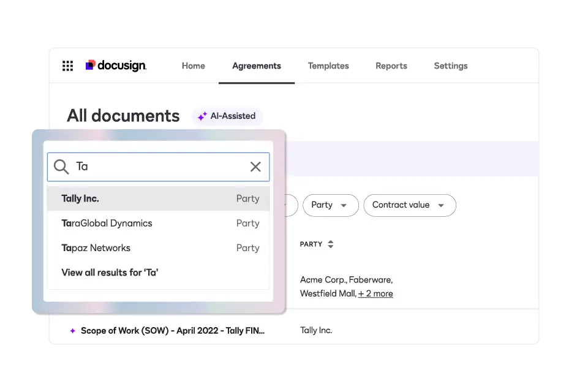
Task: Click View all results for 'Ta'
Action: (110, 273)
